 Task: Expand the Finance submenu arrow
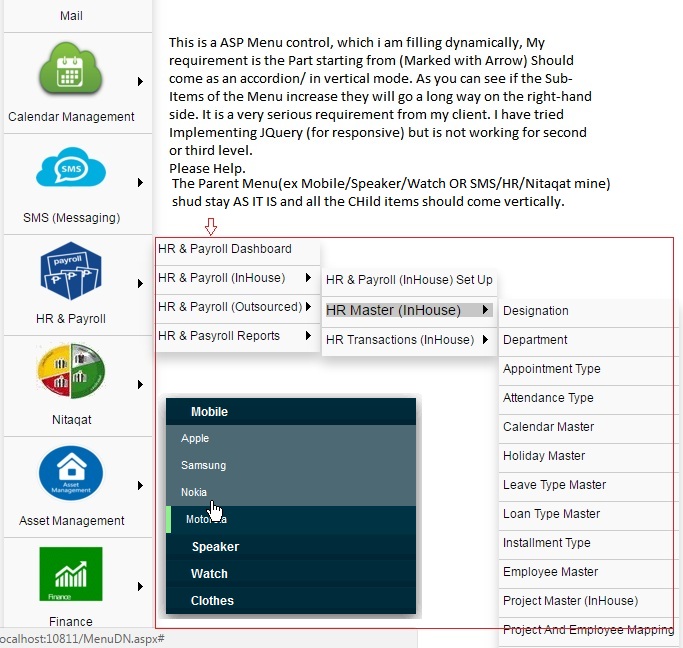pos(140,587)
